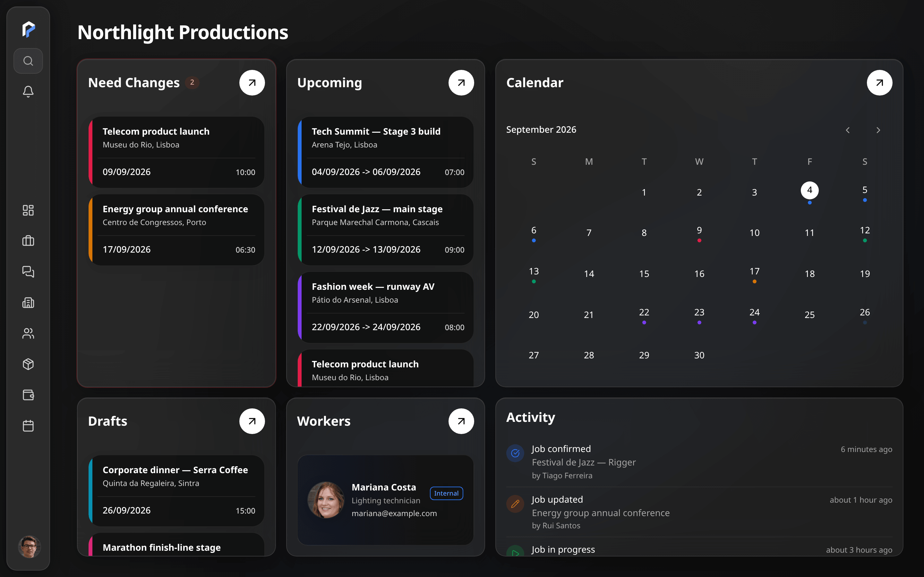Open the sidebar calendar icon

coord(28,426)
